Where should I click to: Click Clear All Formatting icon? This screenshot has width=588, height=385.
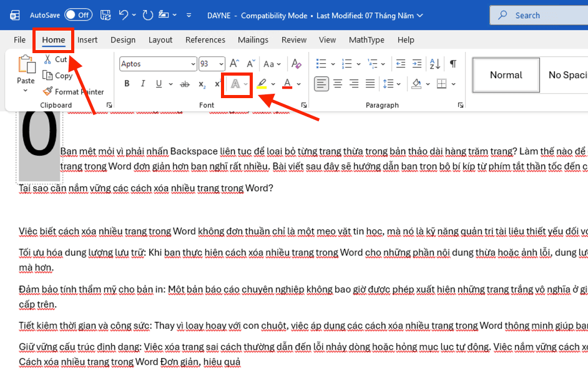click(296, 64)
